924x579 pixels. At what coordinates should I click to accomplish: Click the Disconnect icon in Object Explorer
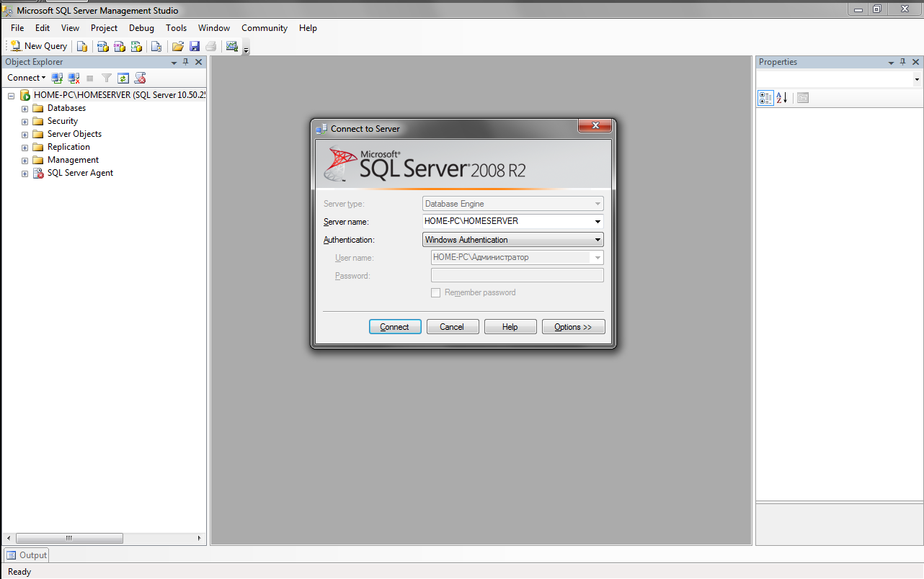(x=74, y=78)
